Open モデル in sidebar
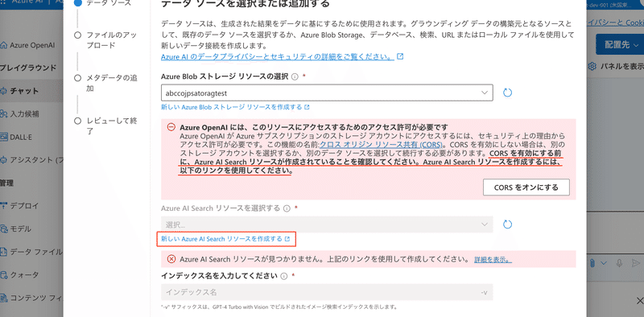Viewport: 644px width, 317px height. coord(21,228)
